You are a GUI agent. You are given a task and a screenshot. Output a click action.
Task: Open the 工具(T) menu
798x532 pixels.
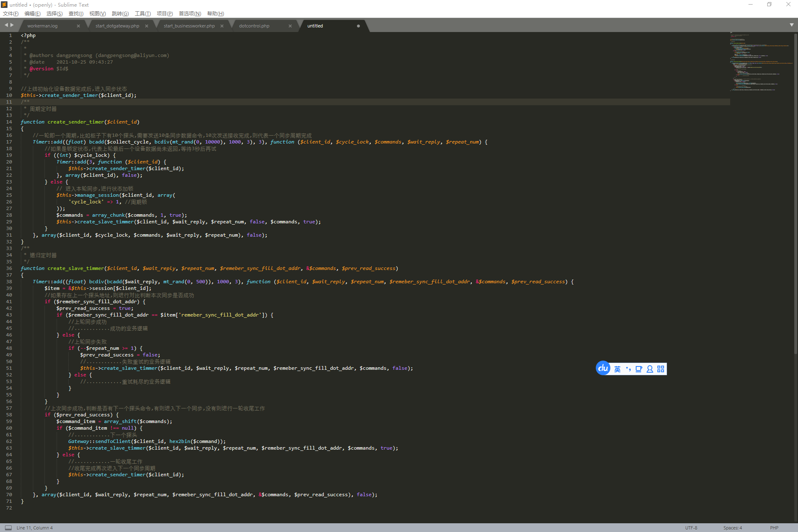(143, 14)
